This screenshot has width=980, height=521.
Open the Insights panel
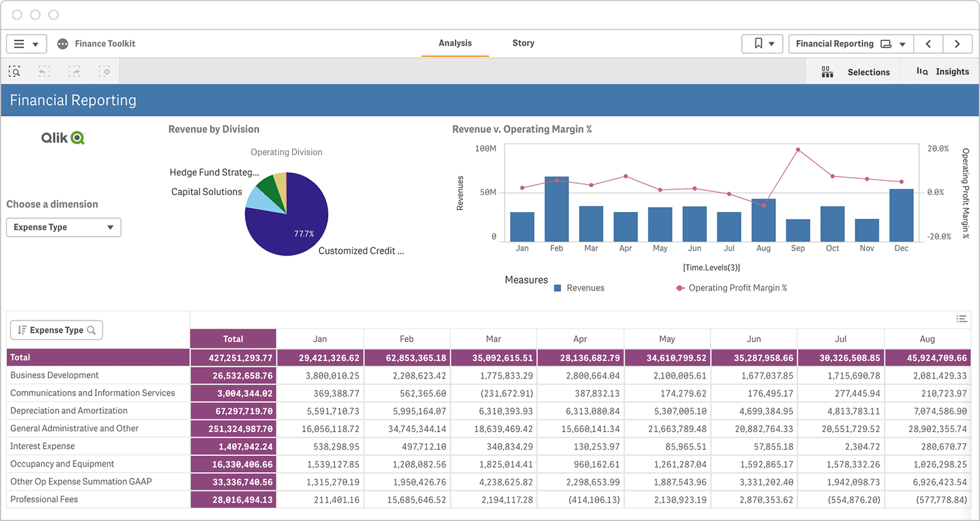[x=943, y=72]
